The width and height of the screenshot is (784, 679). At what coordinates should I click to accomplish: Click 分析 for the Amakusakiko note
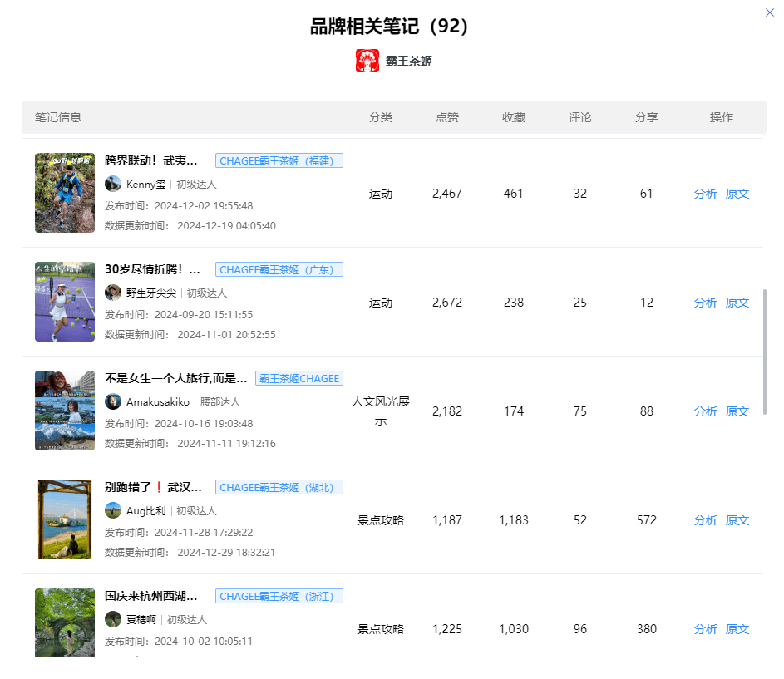pos(706,411)
